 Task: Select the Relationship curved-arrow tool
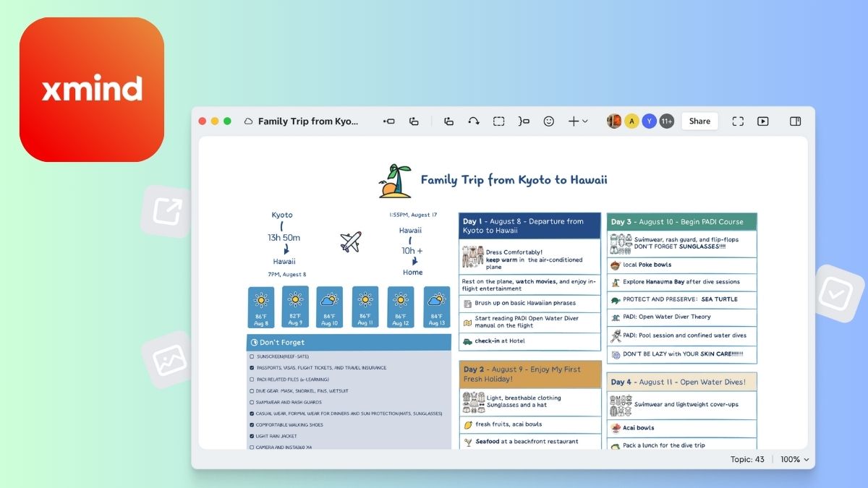(x=474, y=121)
